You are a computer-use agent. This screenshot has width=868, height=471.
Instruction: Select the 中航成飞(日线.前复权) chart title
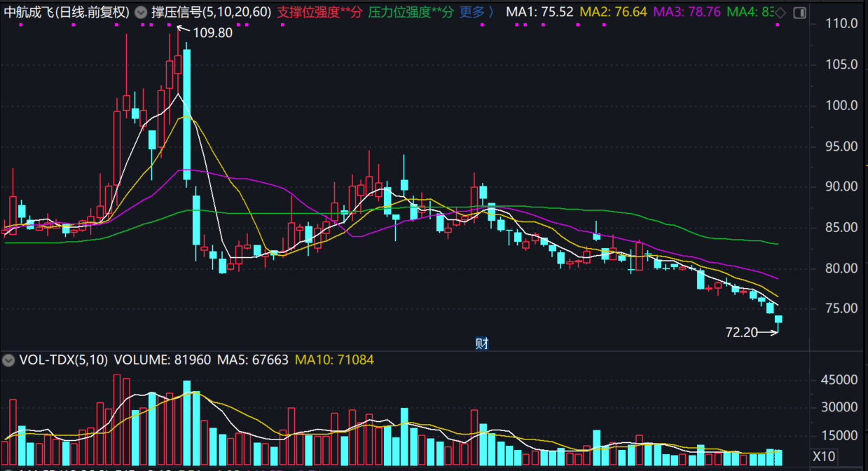pos(67,13)
